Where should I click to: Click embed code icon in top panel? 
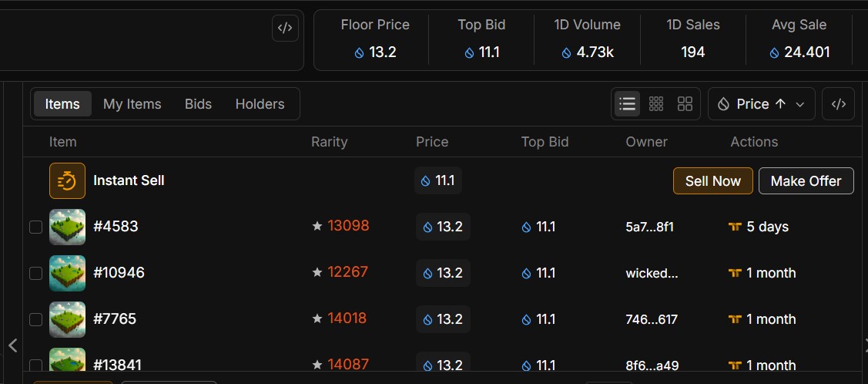(x=285, y=29)
